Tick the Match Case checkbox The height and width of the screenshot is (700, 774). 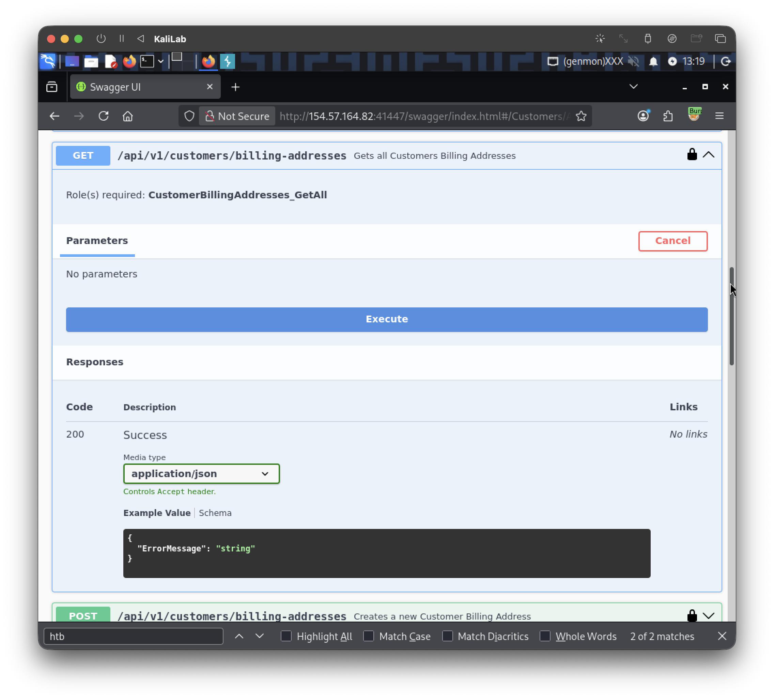(x=369, y=636)
